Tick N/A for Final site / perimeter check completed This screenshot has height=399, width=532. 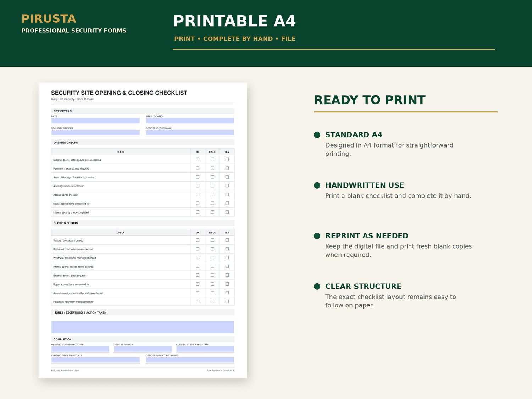coord(227,301)
